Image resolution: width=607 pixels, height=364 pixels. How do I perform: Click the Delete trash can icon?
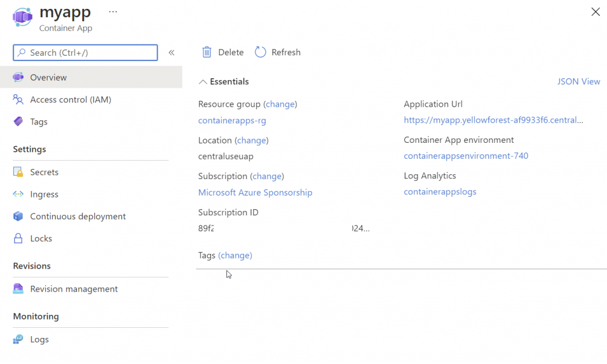(x=207, y=52)
